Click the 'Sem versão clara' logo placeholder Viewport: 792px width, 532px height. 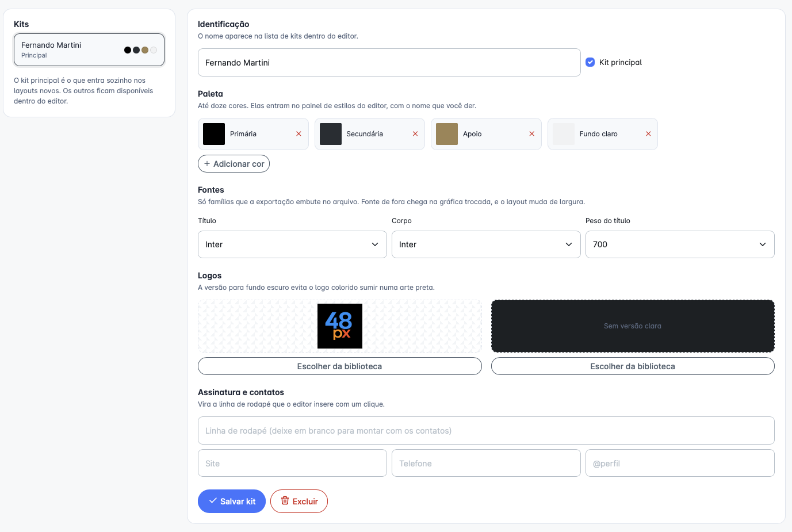pyautogui.click(x=633, y=326)
